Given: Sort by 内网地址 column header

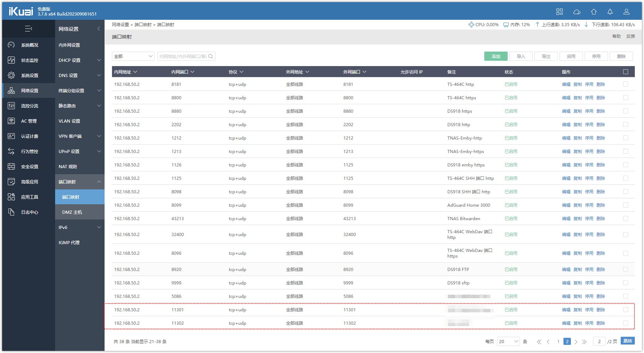Looking at the screenshot, I should coord(125,72).
